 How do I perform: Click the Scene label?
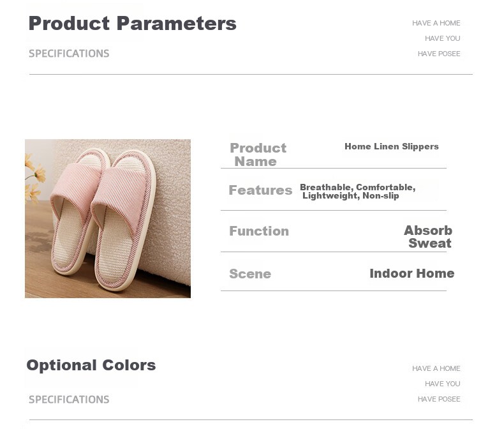(250, 274)
